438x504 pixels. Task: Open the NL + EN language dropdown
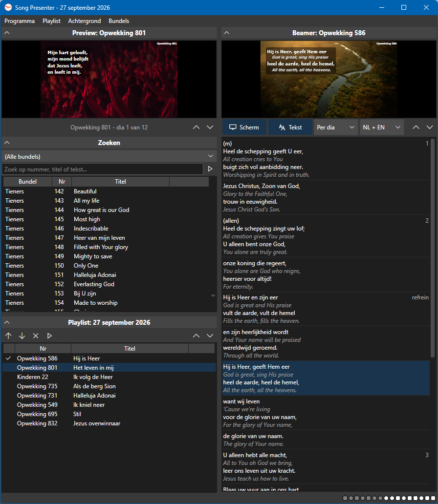pos(382,127)
